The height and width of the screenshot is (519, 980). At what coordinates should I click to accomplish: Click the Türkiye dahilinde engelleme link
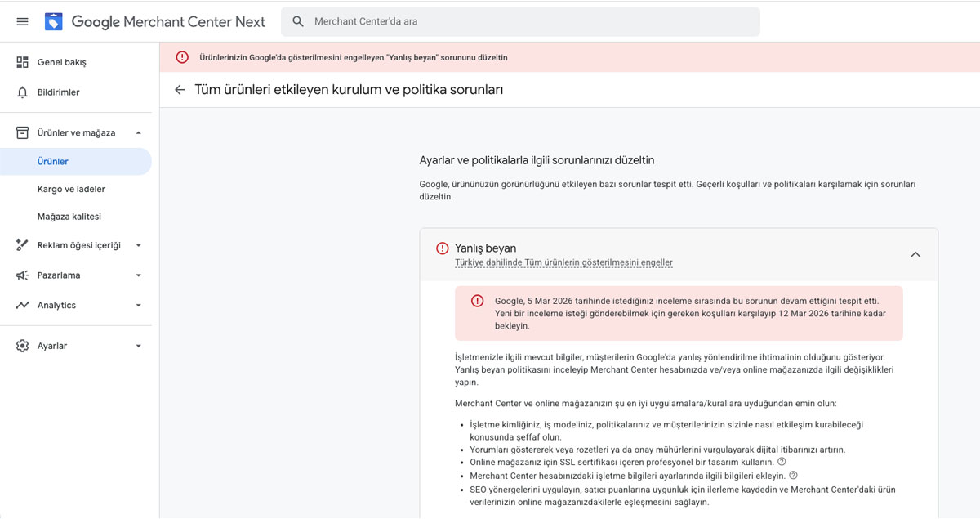point(564,262)
